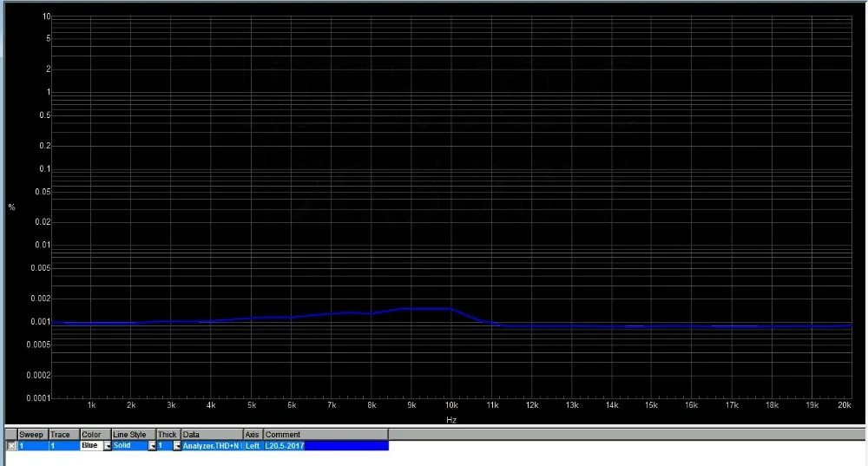Click the Sweep column header

pyautogui.click(x=33, y=435)
